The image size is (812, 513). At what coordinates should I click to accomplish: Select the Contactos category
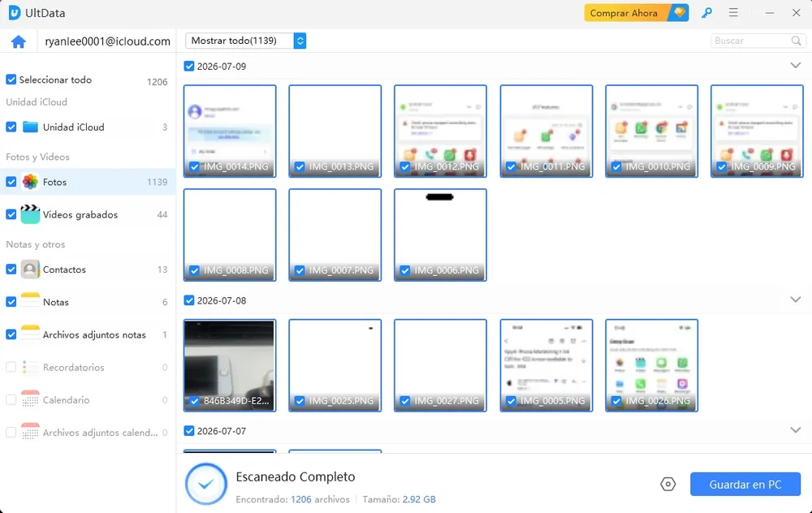88,269
